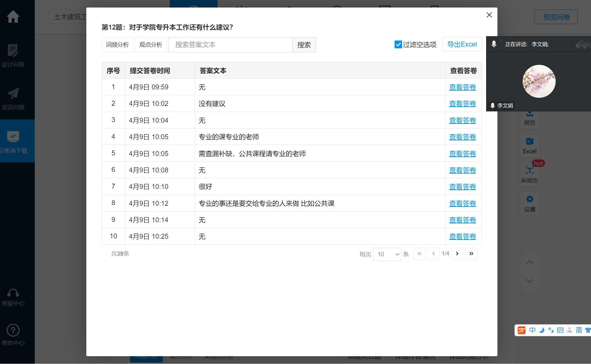This screenshot has width=591, height=364.
Task: Select the 分析&下载 sidebar icon
Action: pyautogui.click(x=13, y=137)
